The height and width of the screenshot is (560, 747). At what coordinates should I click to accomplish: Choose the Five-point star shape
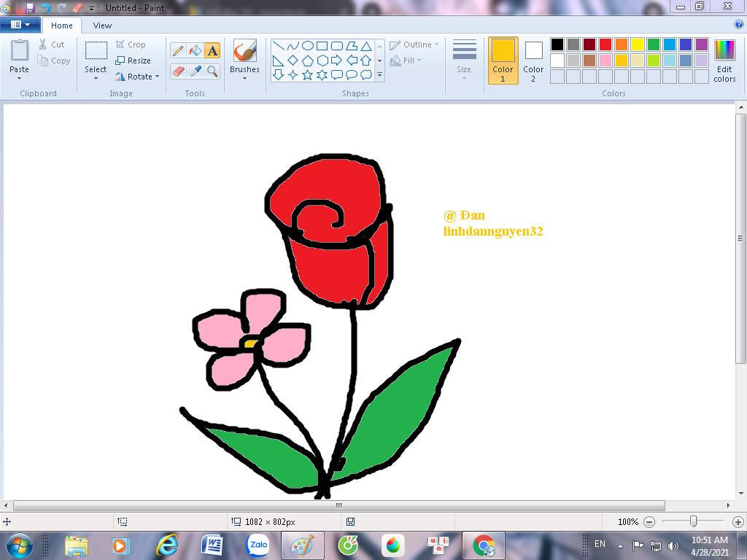click(x=308, y=75)
